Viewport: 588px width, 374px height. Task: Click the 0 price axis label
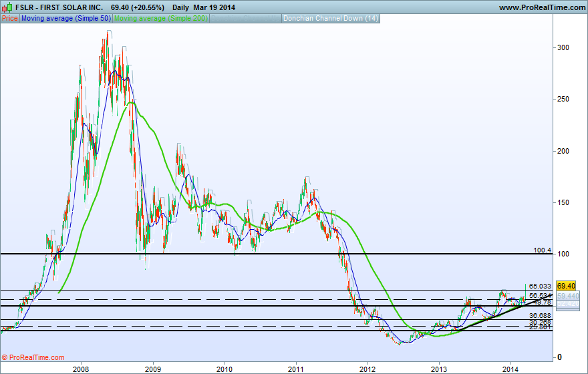pyautogui.click(x=559, y=357)
